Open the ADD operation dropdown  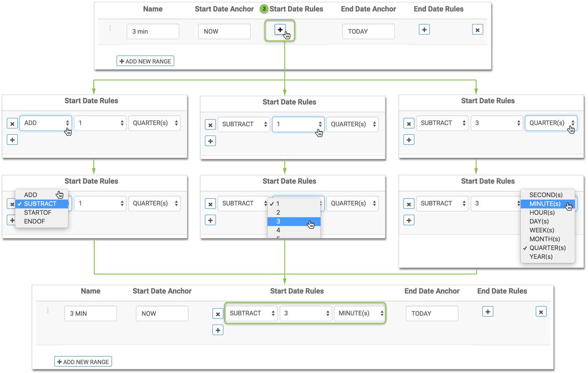[45, 123]
